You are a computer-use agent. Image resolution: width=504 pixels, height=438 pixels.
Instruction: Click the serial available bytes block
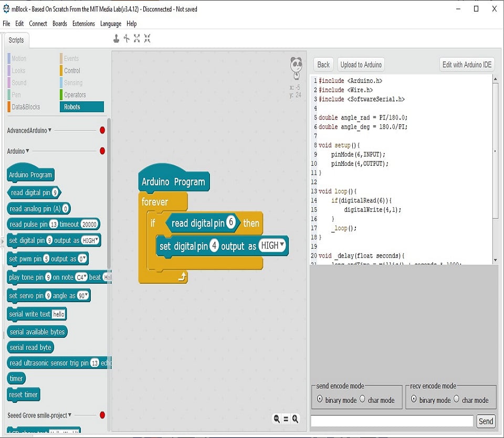(x=37, y=332)
